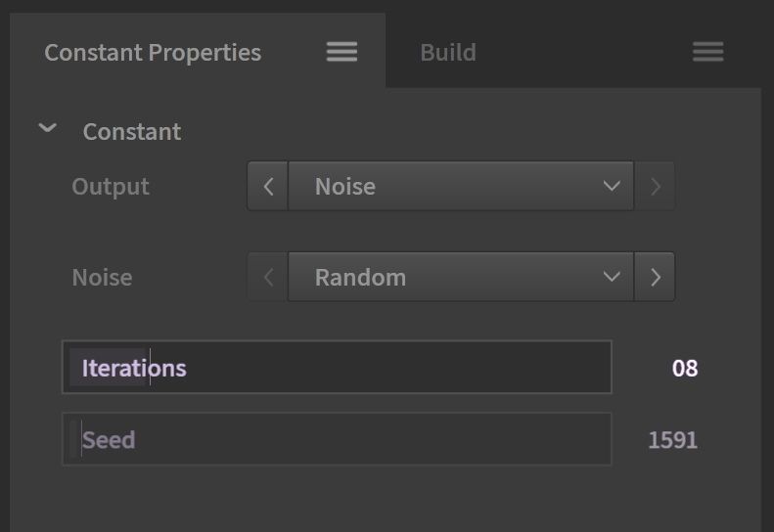
Task: Open the Build panel hamburger menu
Action: (707, 52)
